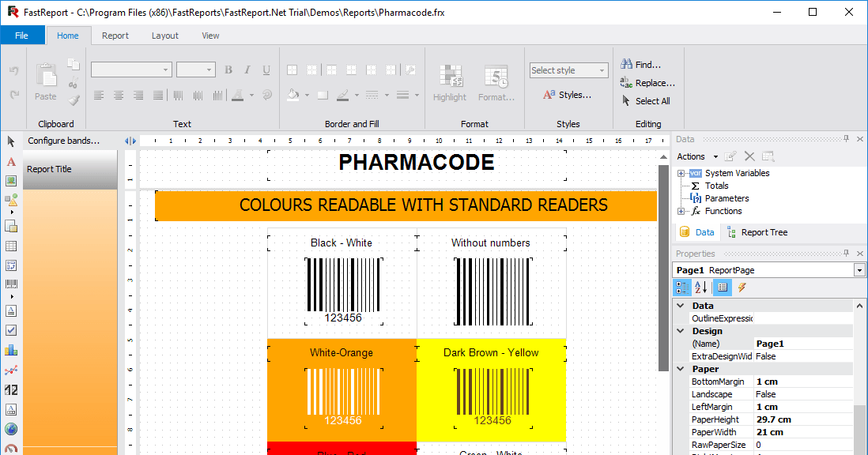Collapse the Paper property category

pyautogui.click(x=681, y=369)
